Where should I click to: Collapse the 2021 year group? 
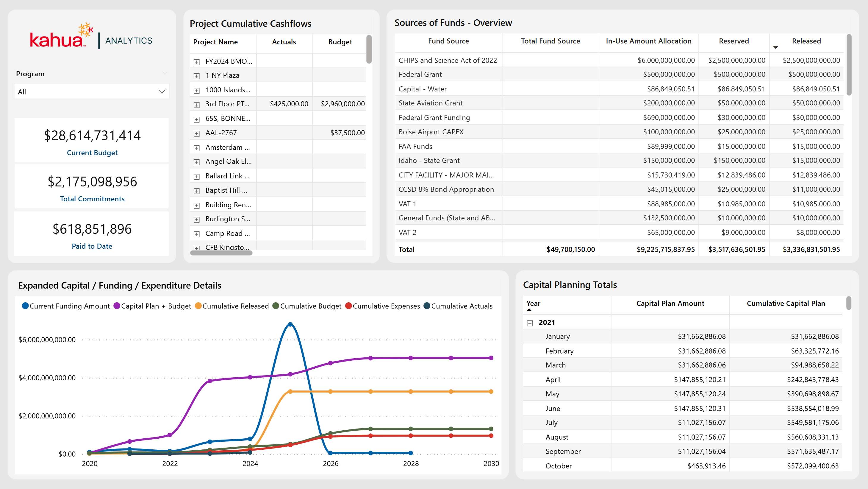(530, 323)
